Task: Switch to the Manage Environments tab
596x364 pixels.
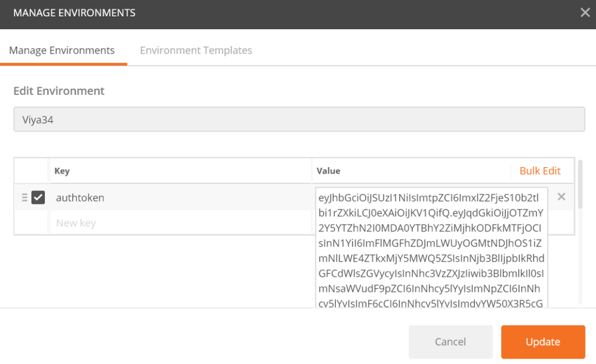Action: click(61, 51)
